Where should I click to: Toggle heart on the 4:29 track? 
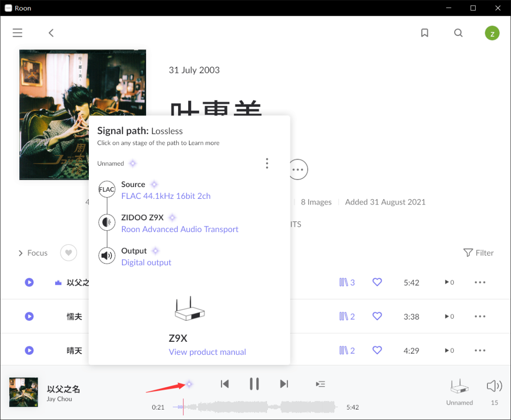click(377, 350)
